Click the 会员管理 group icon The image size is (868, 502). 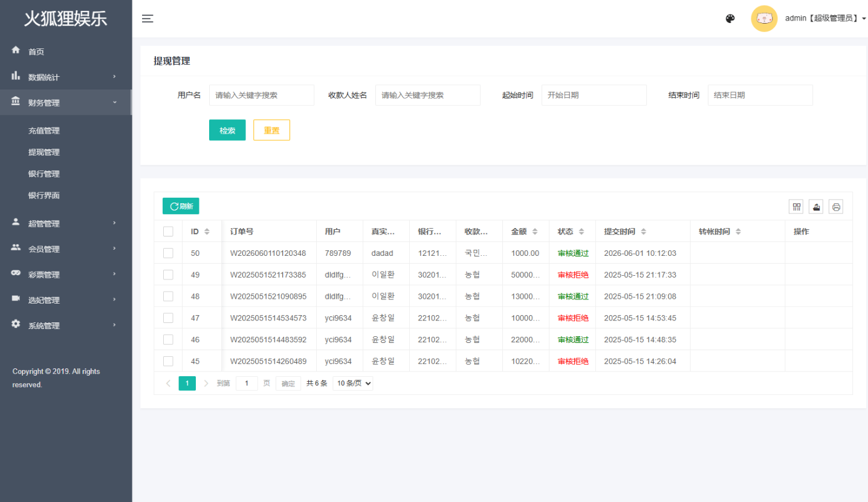point(16,247)
